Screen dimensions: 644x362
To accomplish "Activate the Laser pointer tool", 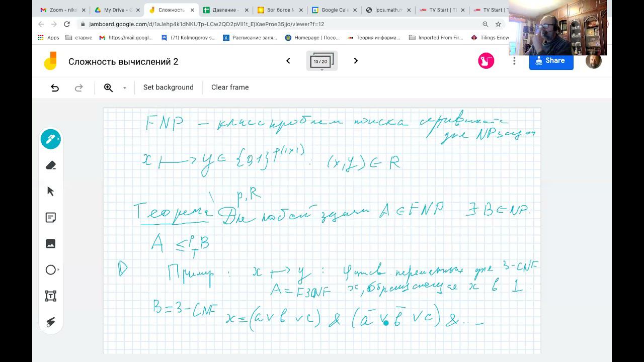I will point(51,322).
